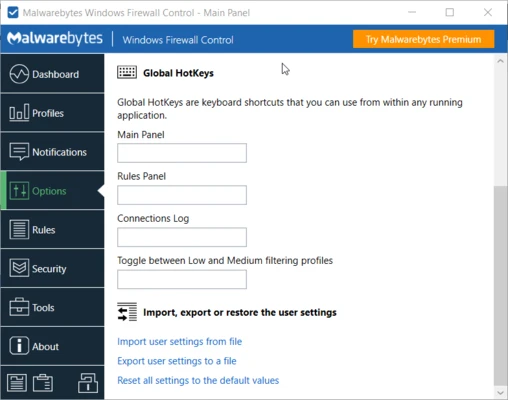508x400 pixels.
Task: Click the Global HotKeys description paragraph
Action: click(290, 109)
